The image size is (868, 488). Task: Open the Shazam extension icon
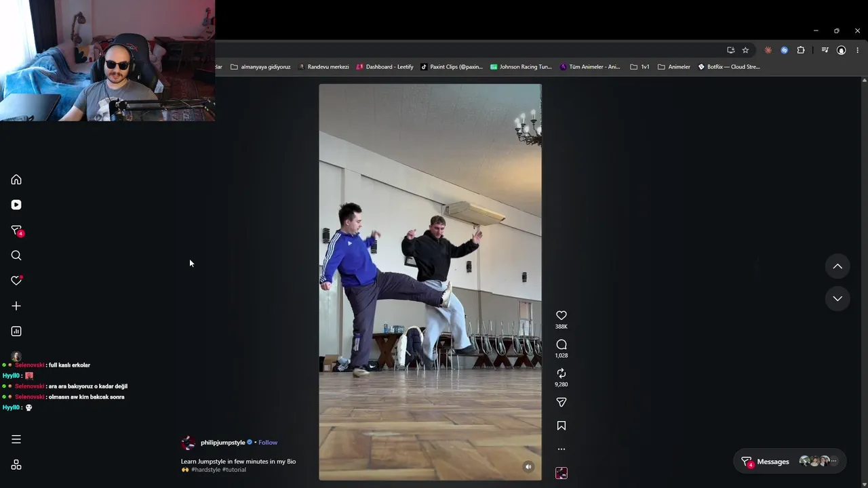coord(785,50)
